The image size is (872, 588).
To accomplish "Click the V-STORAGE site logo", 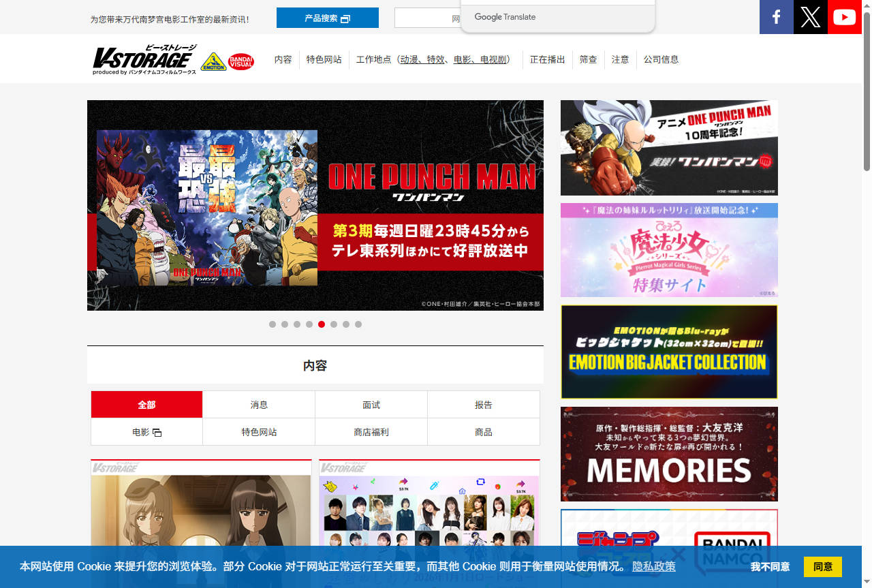I will (x=144, y=59).
